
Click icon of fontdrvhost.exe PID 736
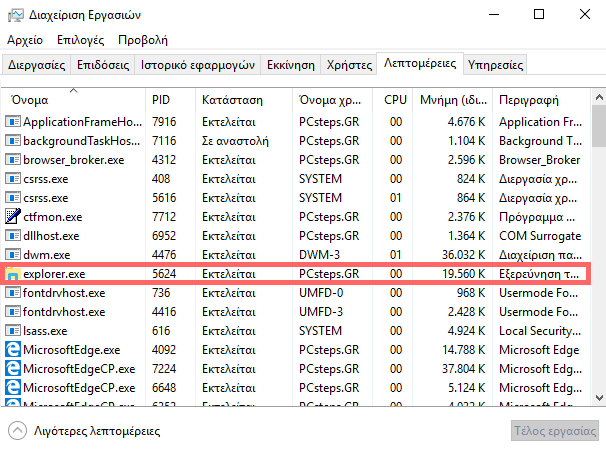[x=13, y=292]
